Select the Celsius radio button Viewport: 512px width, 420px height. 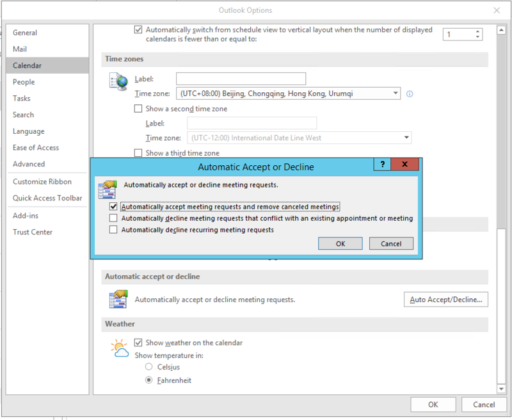click(x=147, y=367)
